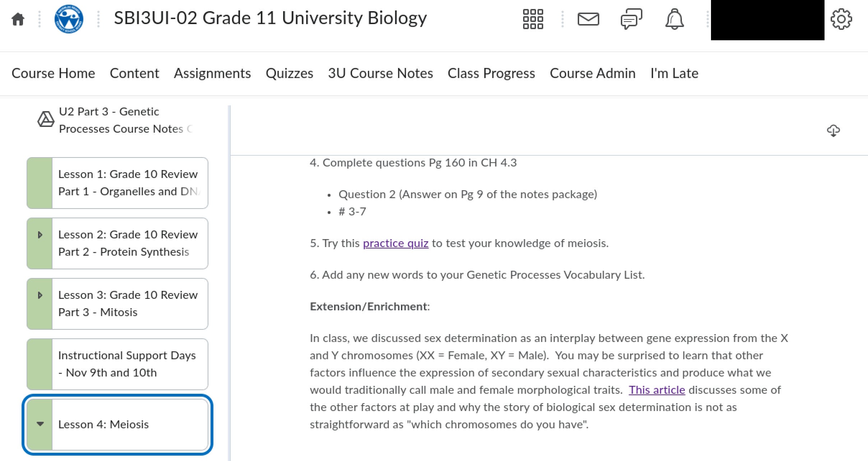The image size is (868, 461).
Task: Open 3U Course Notes in navbar
Action: click(380, 73)
